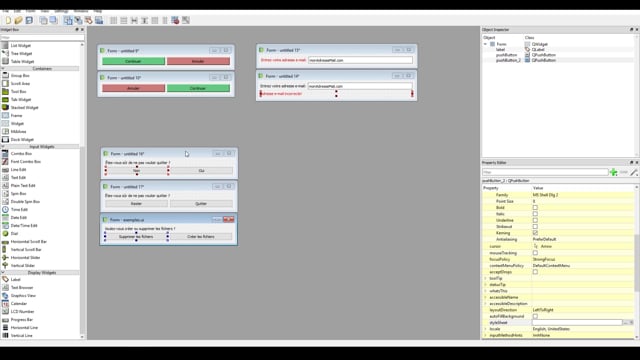Expand the locale property row
The width and height of the screenshot is (640, 360).
pyautogui.click(x=486, y=329)
